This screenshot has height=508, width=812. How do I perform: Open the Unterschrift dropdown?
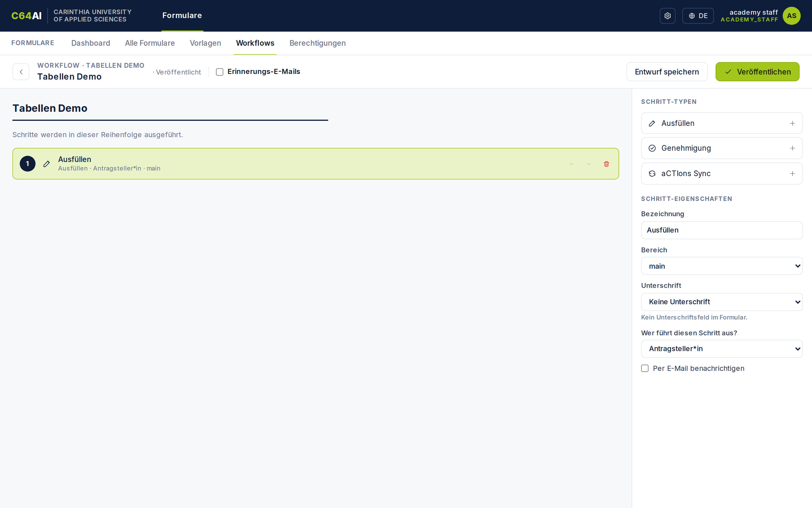722,302
